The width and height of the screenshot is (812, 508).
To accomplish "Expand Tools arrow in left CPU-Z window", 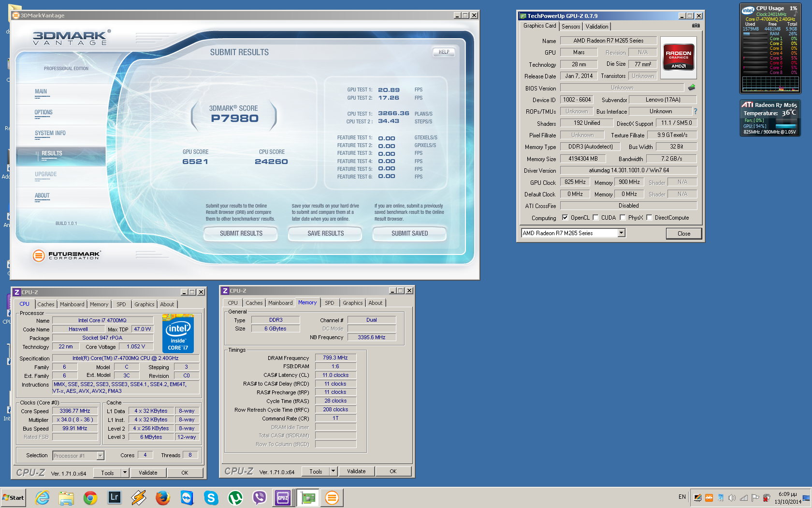I will [125, 473].
